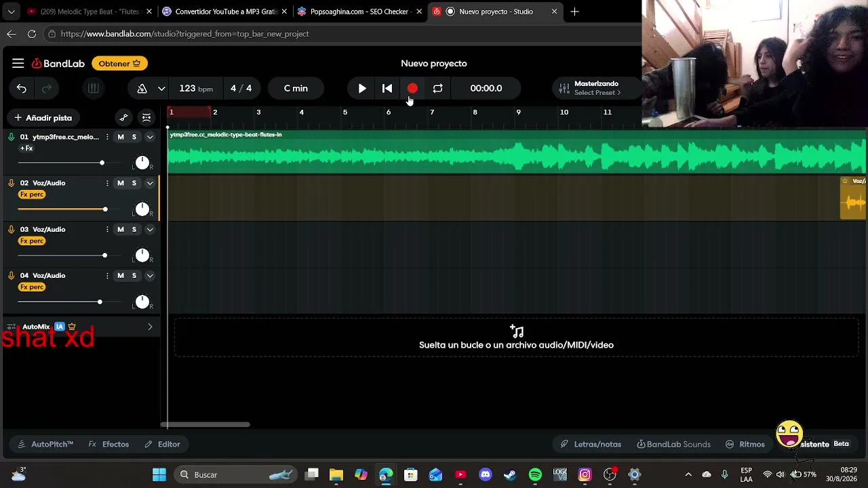Start recording with red record button
This screenshot has width=868, height=488.
(412, 88)
